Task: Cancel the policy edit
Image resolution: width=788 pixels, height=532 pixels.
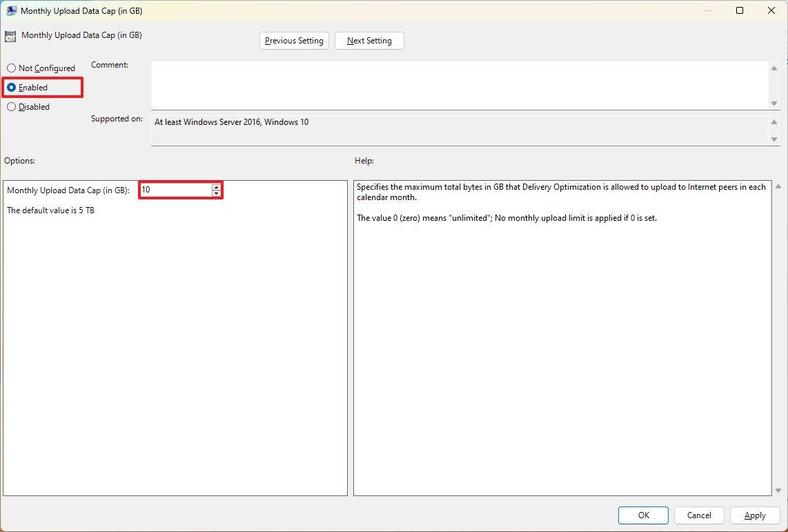Action: (x=698, y=515)
